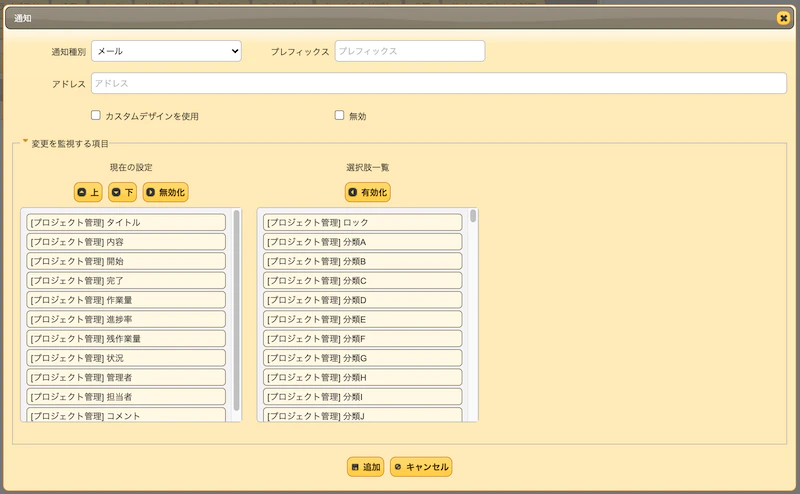The width and height of the screenshot is (800, 494).
Task: Select [プロジェクト管理] 状況 item
Action: point(126,358)
